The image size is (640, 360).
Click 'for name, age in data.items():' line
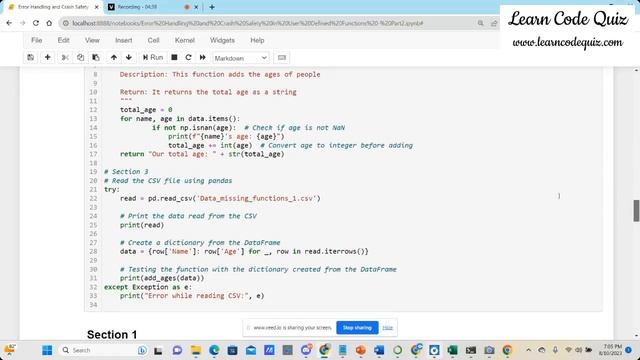180,119
